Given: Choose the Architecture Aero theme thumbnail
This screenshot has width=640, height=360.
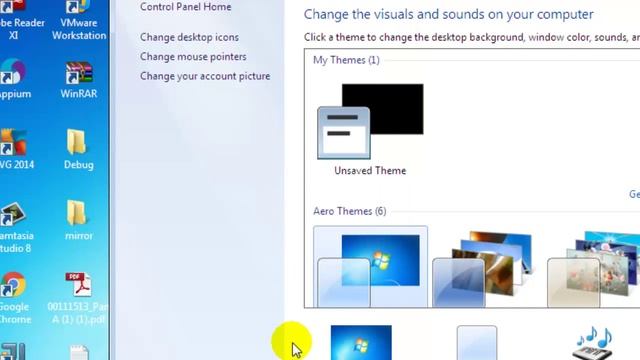Looking at the screenshot, I should 483,268.
